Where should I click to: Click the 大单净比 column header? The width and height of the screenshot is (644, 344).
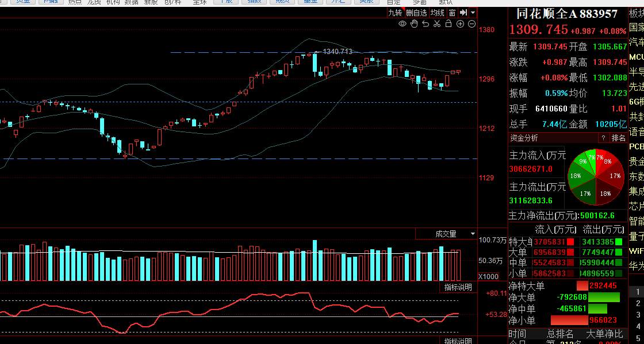pyautogui.click(x=604, y=334)
